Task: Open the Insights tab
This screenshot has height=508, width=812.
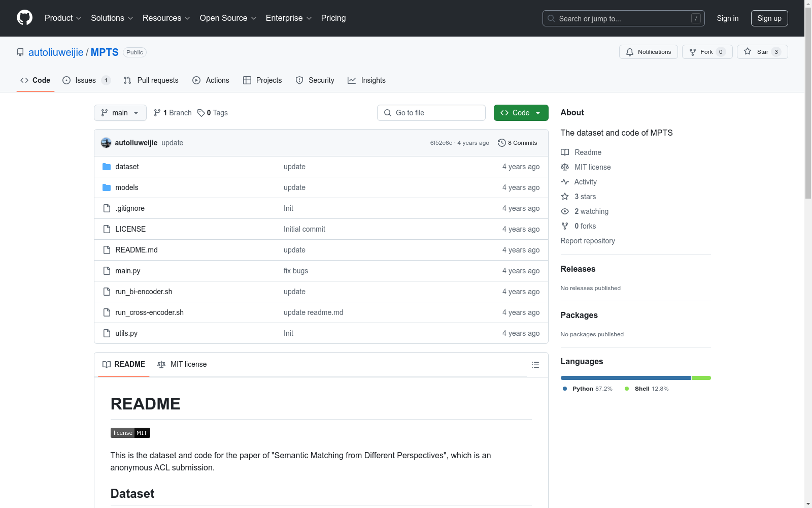Action: (x=366, y=80)
